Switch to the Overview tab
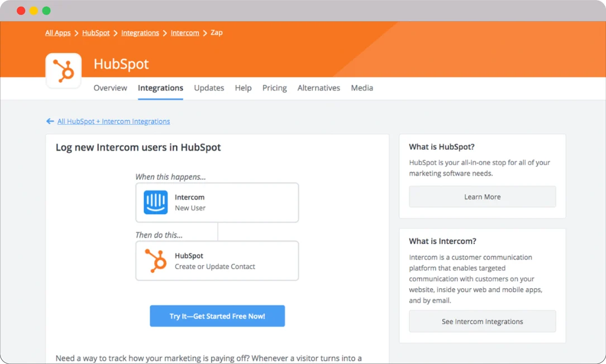The image size is (606, 364). click(110, 88)
